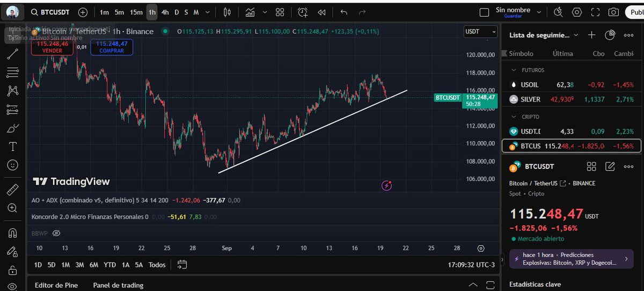Click the undo arrow

pyautogui.click(x=344, y=12)
